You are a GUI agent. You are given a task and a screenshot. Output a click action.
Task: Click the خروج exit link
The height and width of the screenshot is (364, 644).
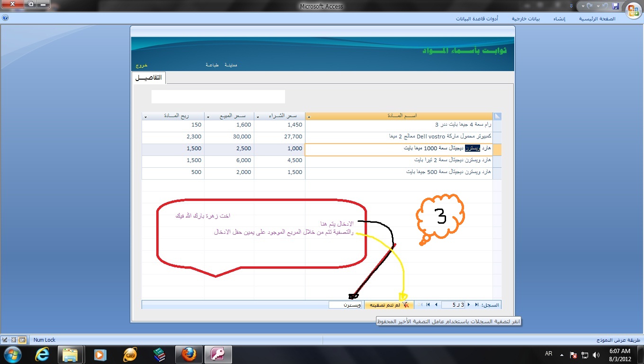pyautogui.click(x=142, y=65)
